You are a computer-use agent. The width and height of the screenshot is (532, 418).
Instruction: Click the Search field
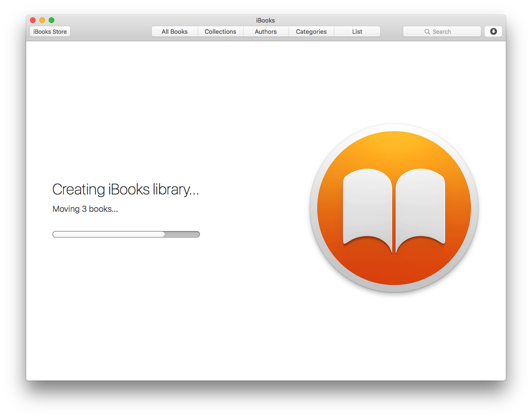point(442,31)
